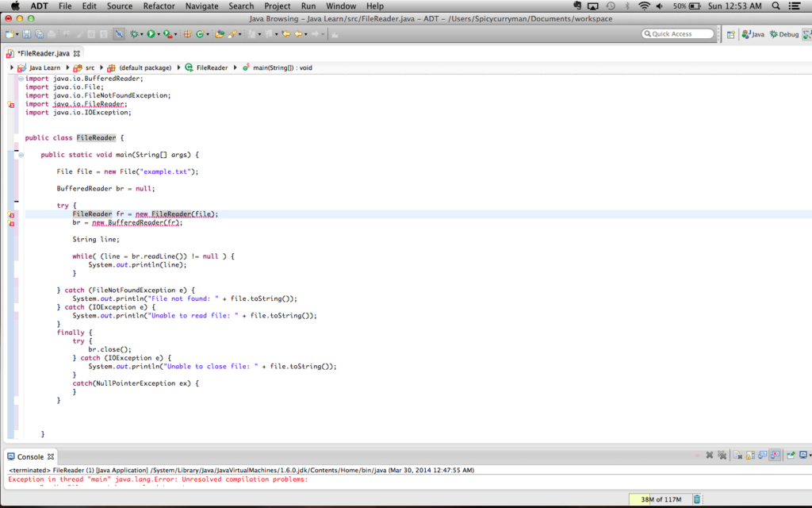The width and height of the screenshot is (812, 508).
Task: Open the Debug icon dropdown arrow
Action: tap(141, 34)
